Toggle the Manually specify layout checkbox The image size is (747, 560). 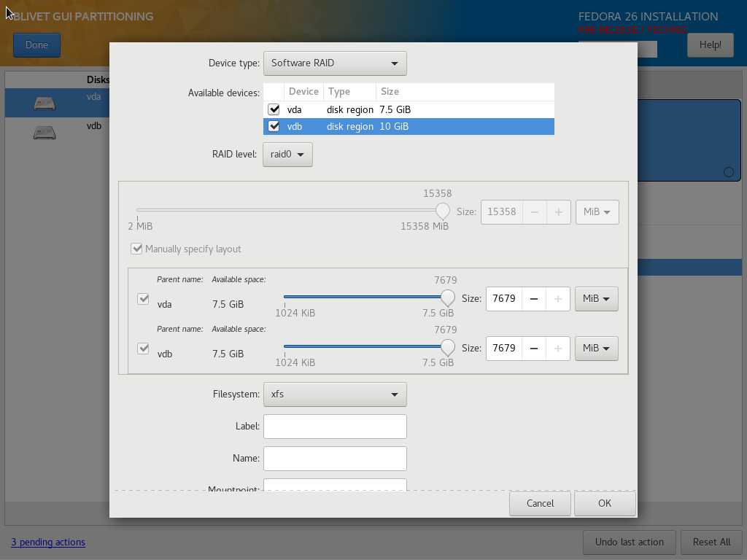(136, 249)
